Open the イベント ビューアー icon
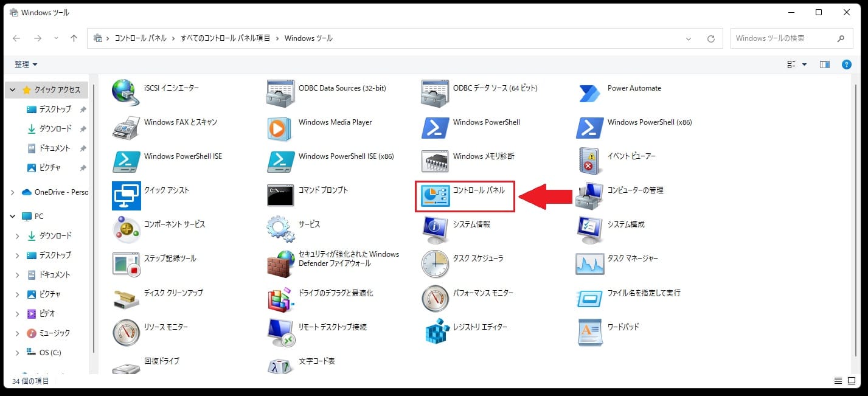 tap(589, 161)
